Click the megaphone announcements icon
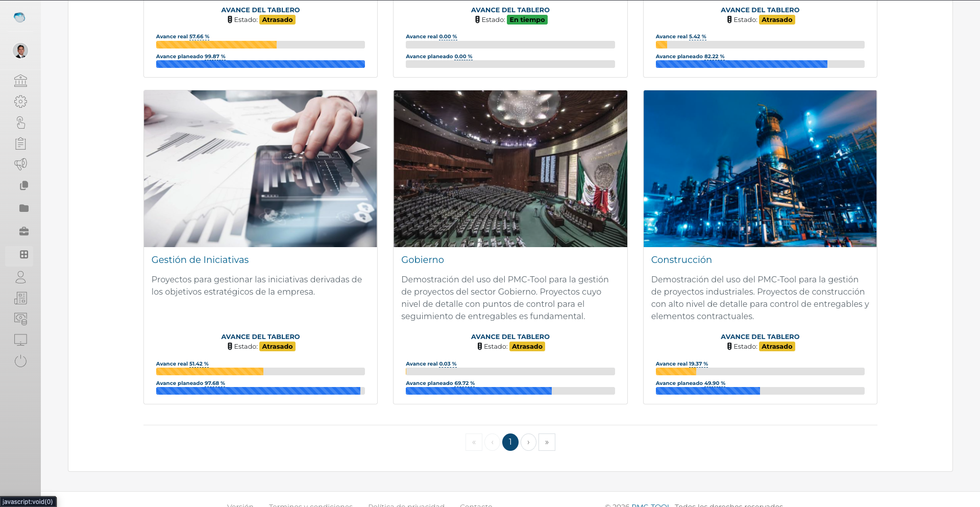 [20, 164]
